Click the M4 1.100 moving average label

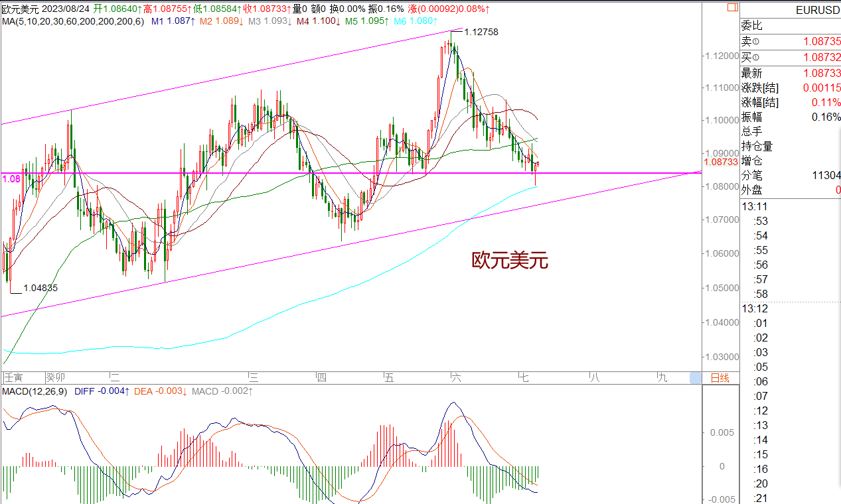(319, 21)
